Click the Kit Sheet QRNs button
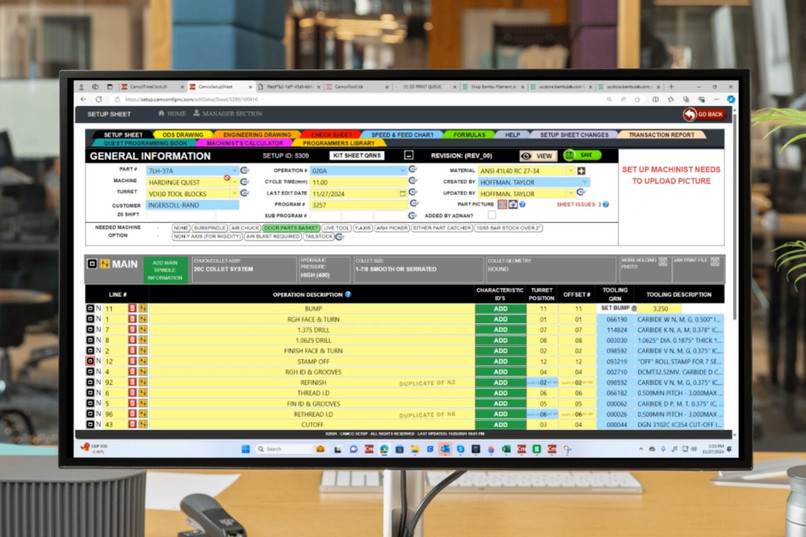 click(x=357, y=155)
